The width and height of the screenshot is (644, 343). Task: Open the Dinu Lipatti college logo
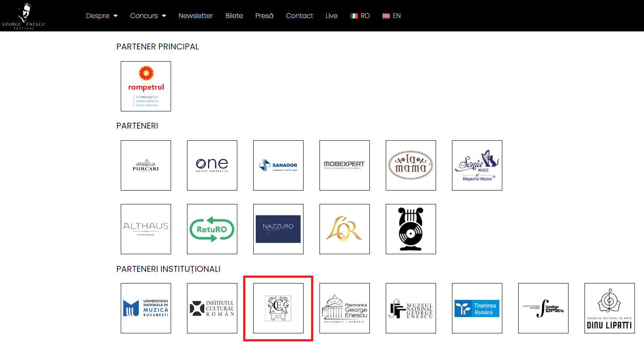point(610,308)
